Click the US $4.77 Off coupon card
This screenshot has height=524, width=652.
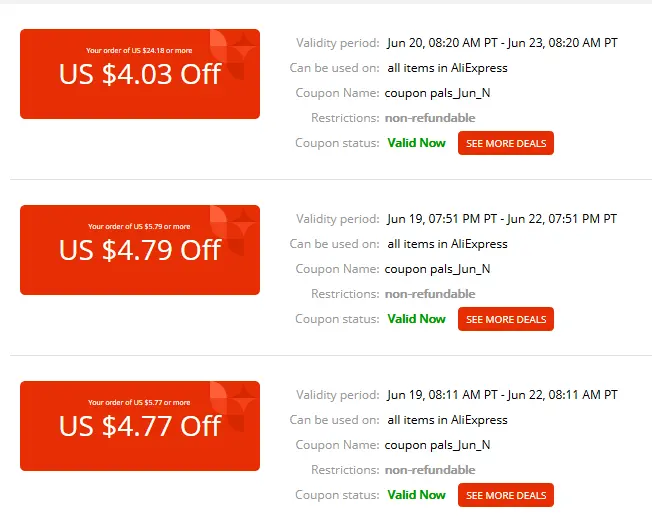[140, 426]
